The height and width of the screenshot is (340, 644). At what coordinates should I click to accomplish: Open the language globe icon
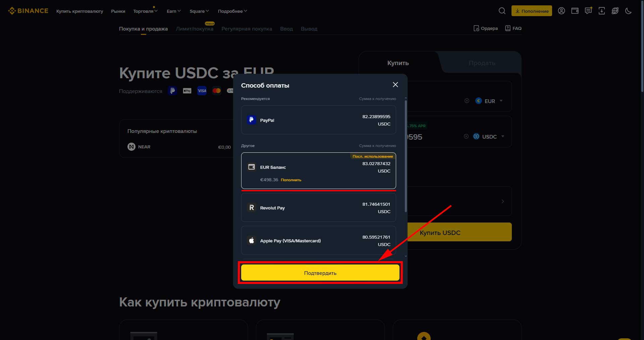[x=615, y=11]
